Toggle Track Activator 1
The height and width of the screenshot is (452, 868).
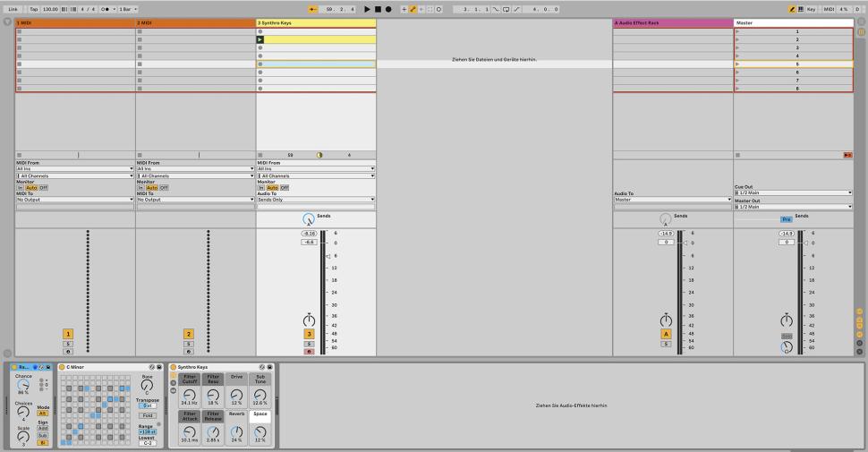(68, 334)
